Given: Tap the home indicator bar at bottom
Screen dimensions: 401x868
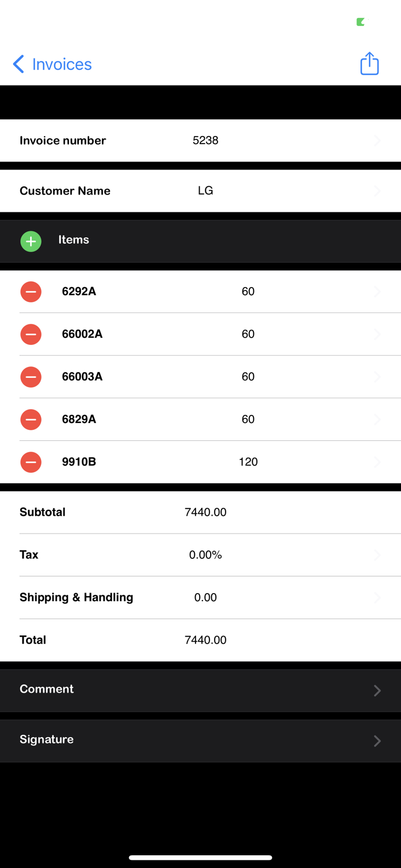Looking at the screenshot, I should [x=200, y=858].
